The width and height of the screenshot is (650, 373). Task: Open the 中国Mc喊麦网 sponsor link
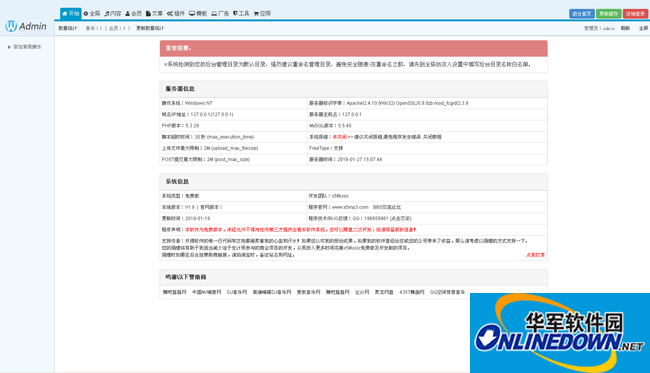coord(206,292)
